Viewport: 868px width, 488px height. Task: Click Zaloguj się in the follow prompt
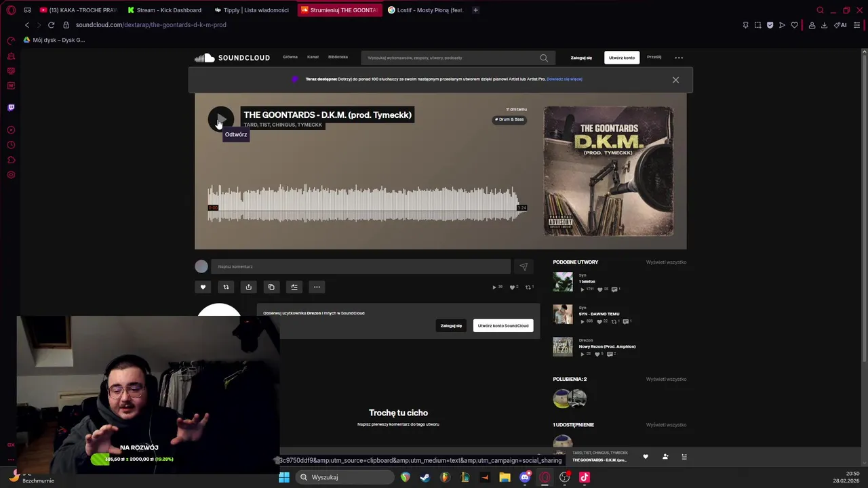pos(451,325)
